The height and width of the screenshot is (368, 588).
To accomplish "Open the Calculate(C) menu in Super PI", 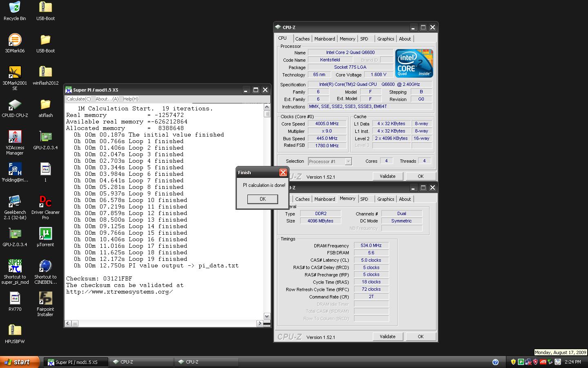I will 78,99.
